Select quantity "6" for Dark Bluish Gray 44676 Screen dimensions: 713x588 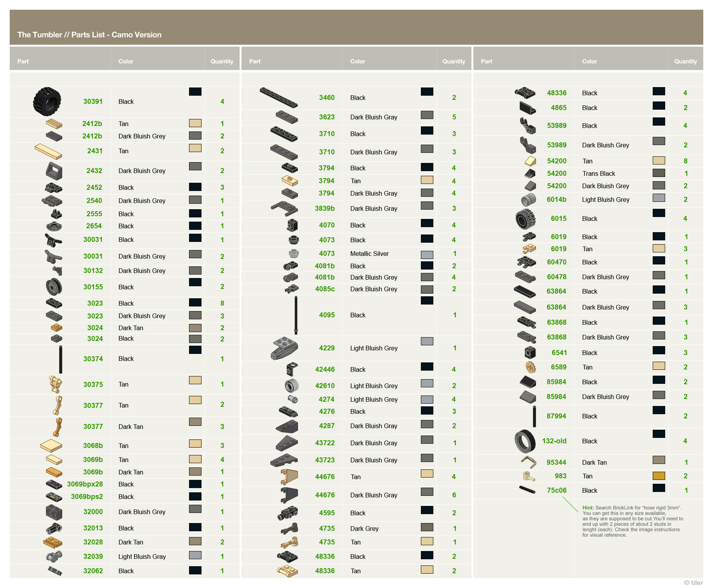pyautogui.click(x=454, y=495)
